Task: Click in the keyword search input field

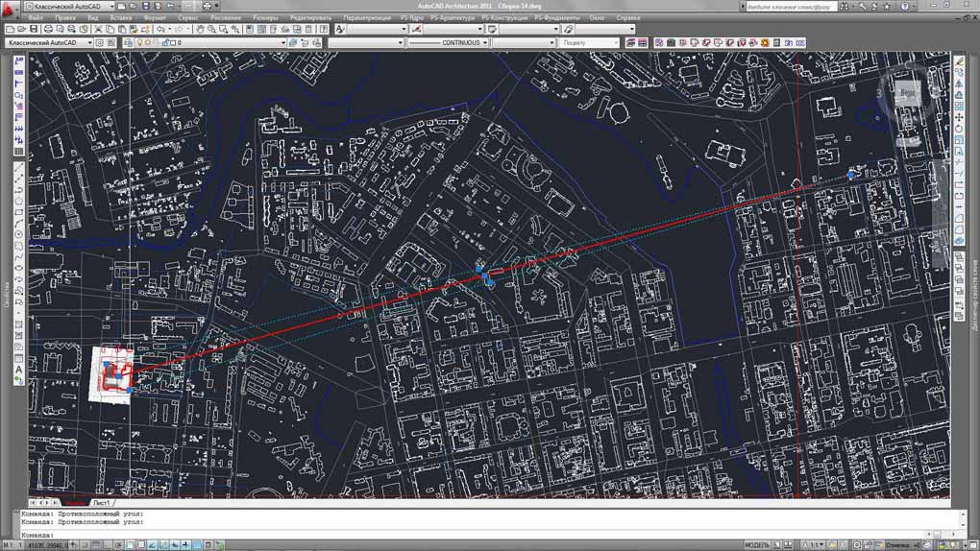Action: [788, 6]
